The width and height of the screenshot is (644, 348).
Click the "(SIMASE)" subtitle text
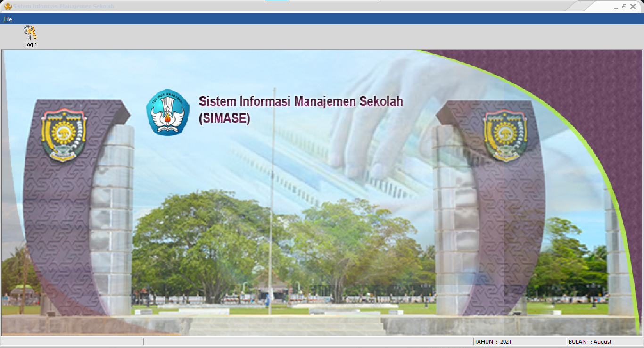[224, 118]
